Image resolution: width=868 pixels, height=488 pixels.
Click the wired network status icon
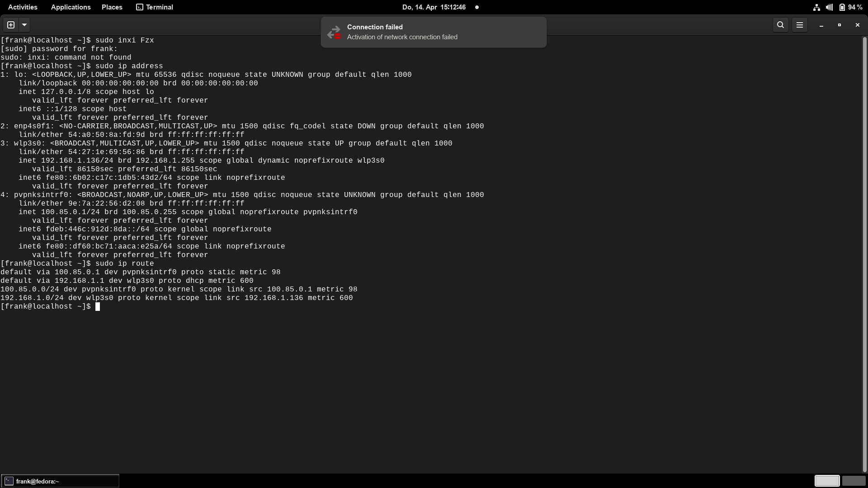(x=816, y=7)
